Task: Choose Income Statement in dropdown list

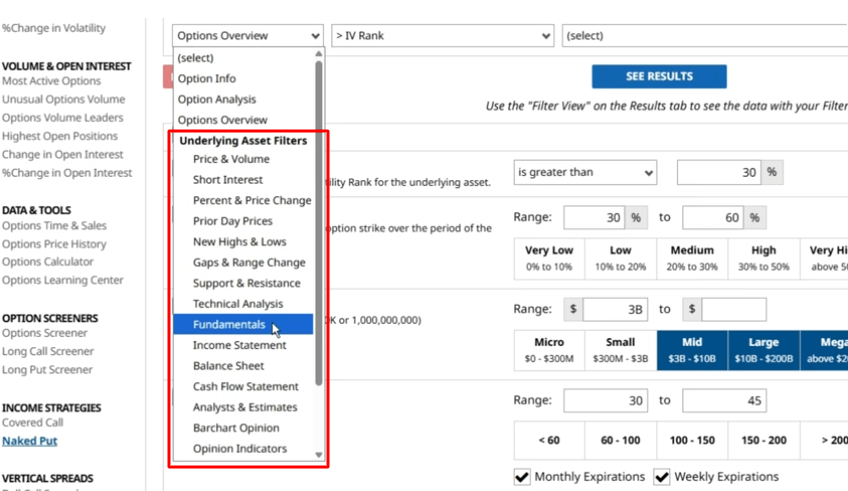Action: (239, 345)
